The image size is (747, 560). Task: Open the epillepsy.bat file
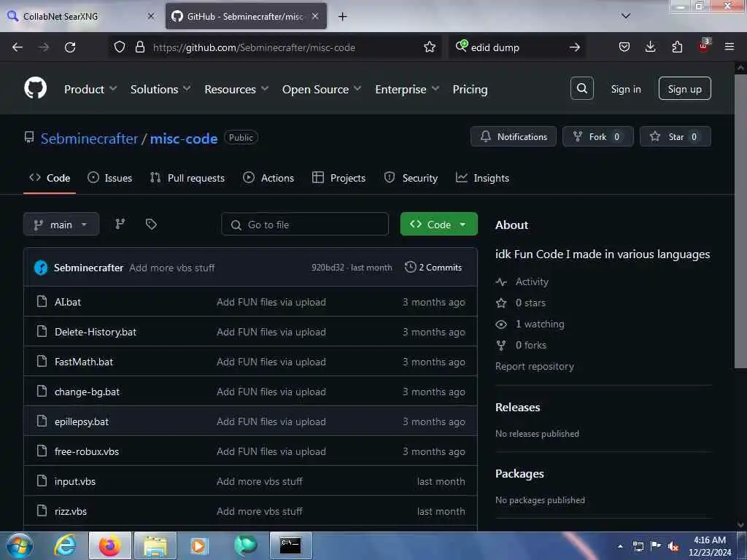tap(82, 422)
